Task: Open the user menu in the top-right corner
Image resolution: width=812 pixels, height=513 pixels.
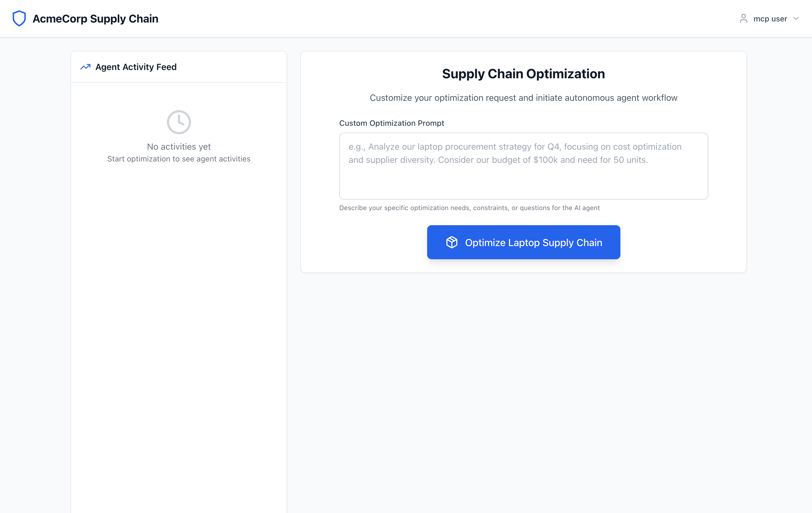Action: click(x=770, y=19)
